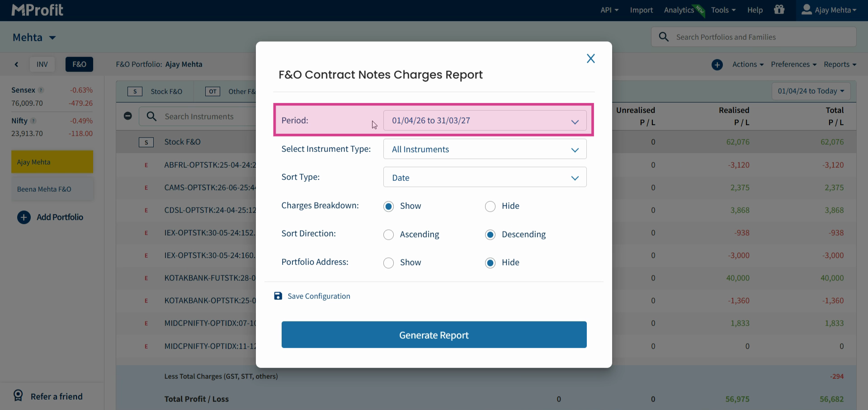Click the Generate Report button

[x=434, y=335]
